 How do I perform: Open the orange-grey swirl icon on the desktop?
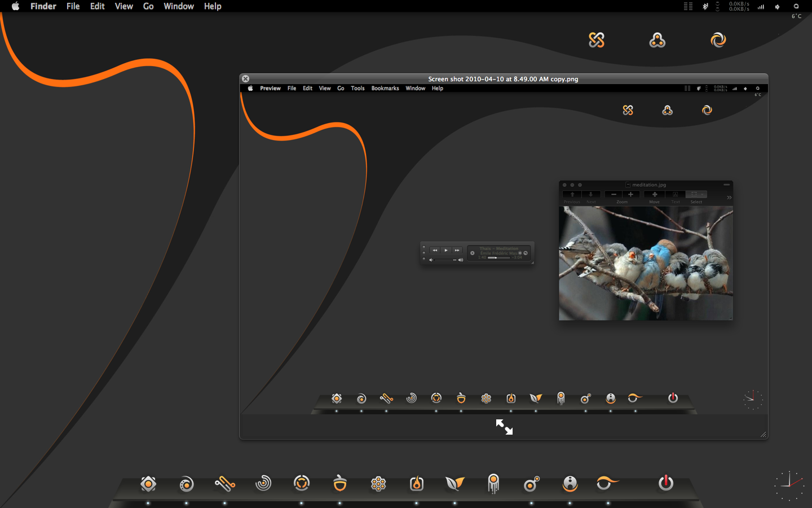click(x=718, y=40)
